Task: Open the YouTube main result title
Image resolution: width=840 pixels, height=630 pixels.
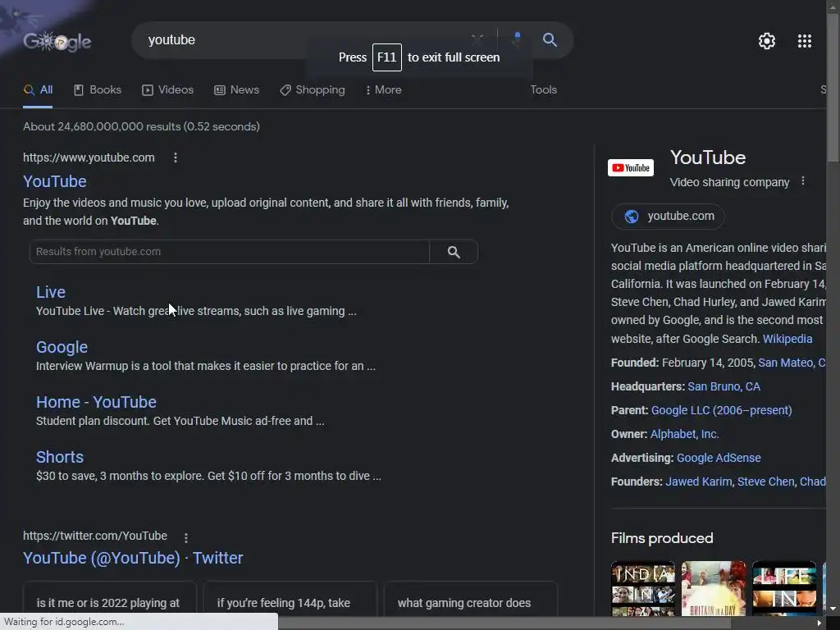Action: [x=55, y=181]
